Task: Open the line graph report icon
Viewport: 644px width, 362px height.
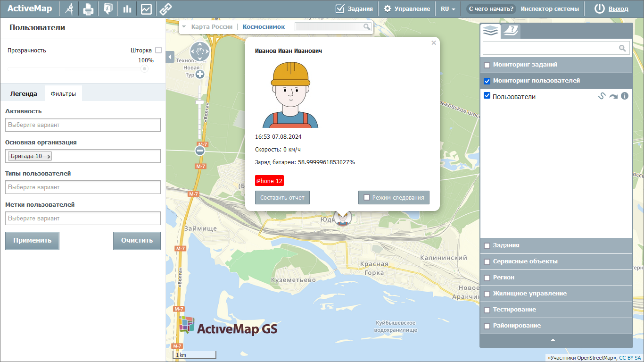Action: click(x=146, y=8)
